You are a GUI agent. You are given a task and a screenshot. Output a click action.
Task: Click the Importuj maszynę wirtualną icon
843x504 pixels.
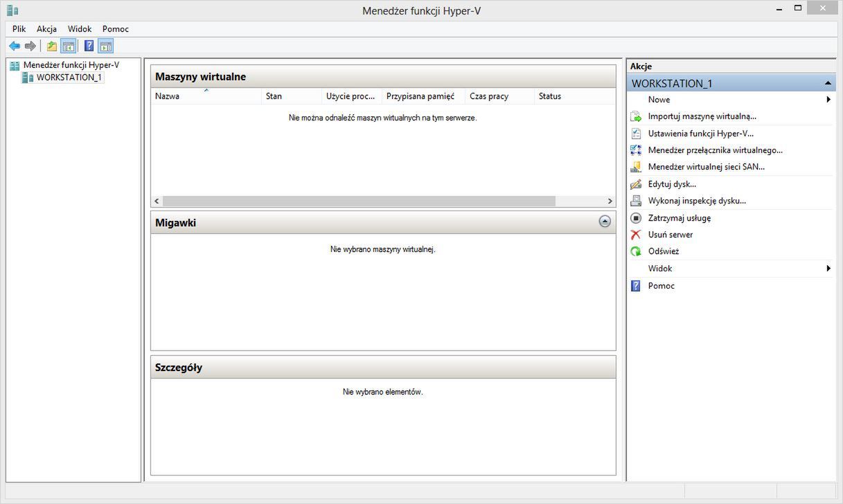pos(636,116)
